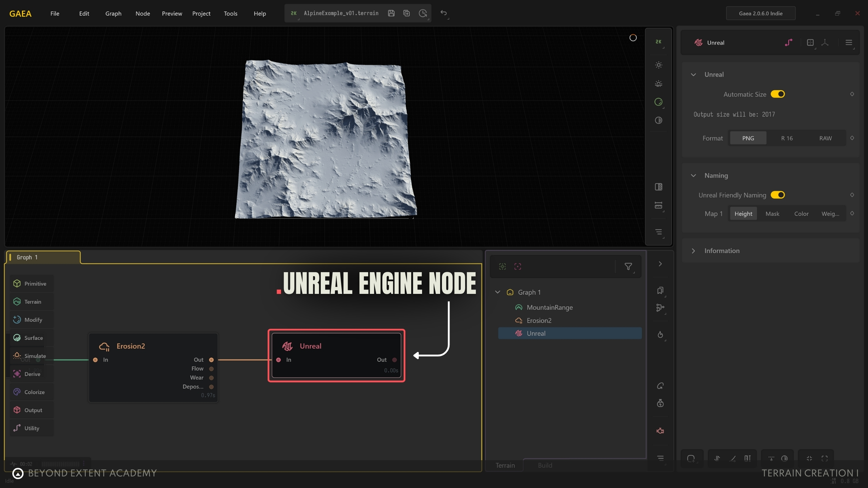Open the Edit menu
The image size is (868, 488).
click(84, 13)
